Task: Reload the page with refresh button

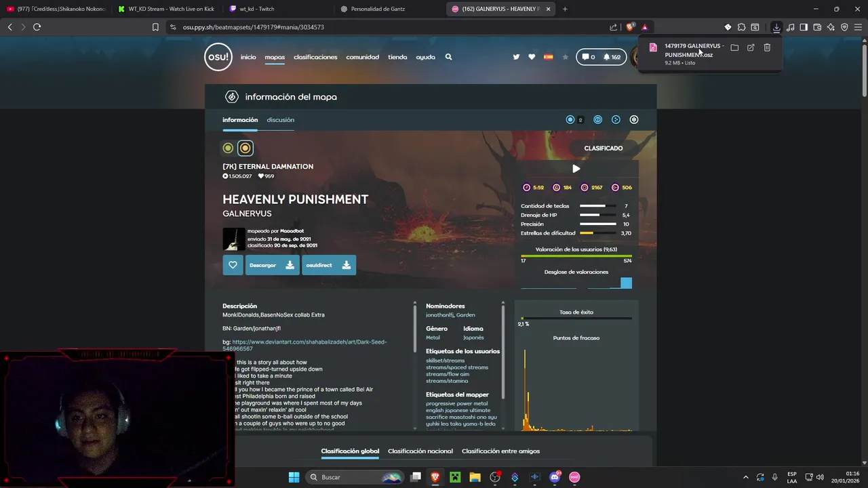Action: [37, 27]
